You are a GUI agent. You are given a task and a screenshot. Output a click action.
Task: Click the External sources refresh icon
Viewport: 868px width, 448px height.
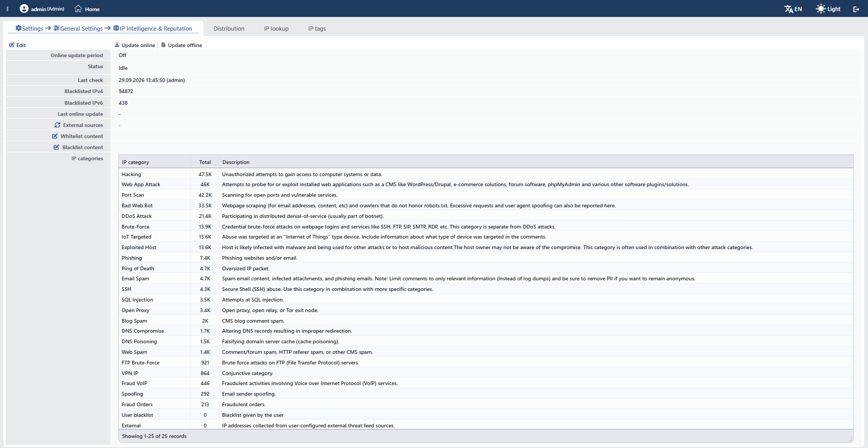point(58,125)
